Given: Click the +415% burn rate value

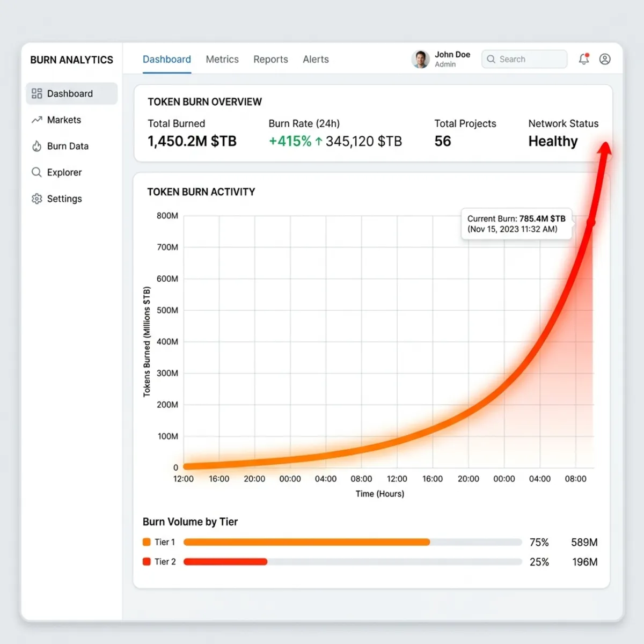Looking at the screenshot, I should [x=290, y=141].
